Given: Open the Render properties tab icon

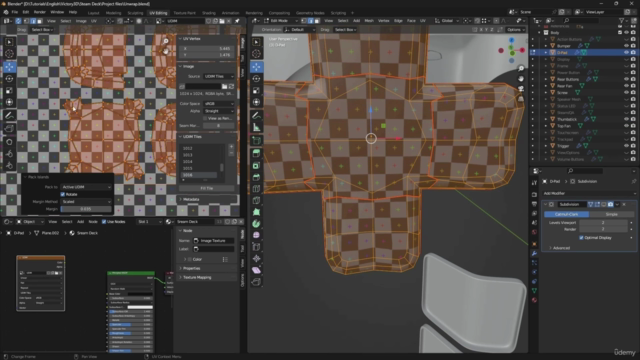Looking at the screenshot, I should (534, 194).
